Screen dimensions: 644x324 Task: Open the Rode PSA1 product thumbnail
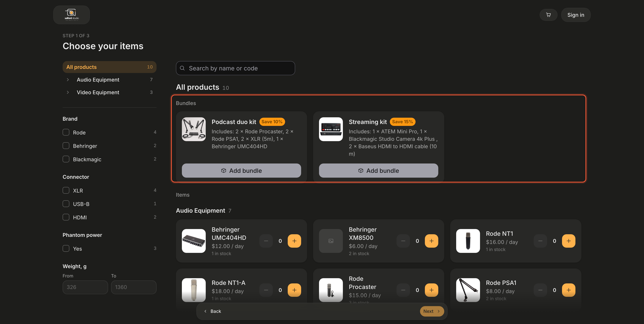[x=468, y=290]
